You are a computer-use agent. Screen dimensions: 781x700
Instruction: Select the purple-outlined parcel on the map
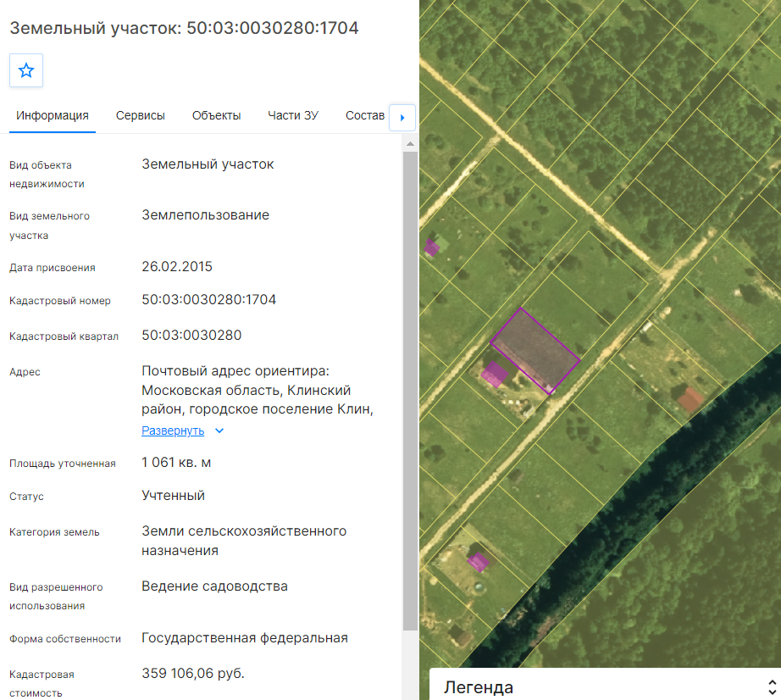pyautogui.click(x=535, y=351)
